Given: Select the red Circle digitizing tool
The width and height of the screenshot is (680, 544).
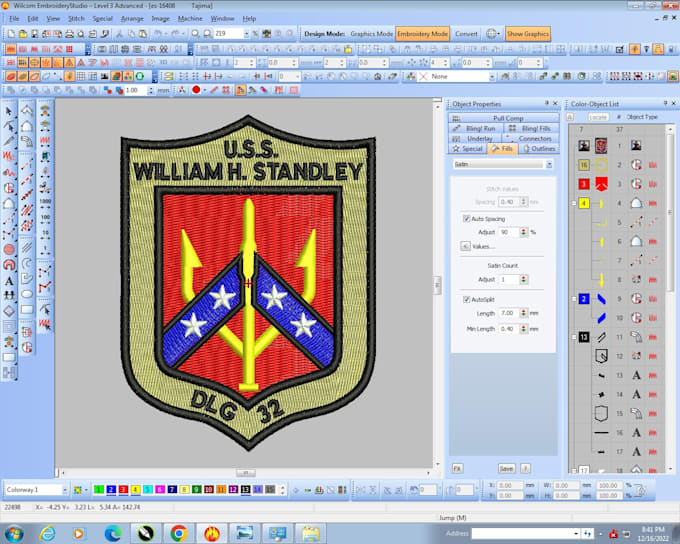Looking at the screenshot, I should pos(9,249).
